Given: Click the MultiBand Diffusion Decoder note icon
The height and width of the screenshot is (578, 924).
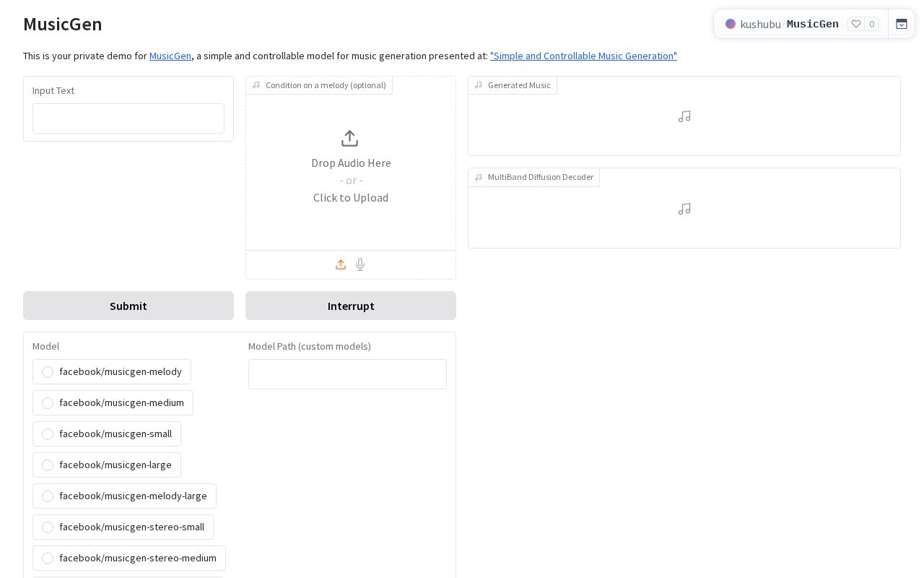Looking at the screenshot, I should (684, 209).
